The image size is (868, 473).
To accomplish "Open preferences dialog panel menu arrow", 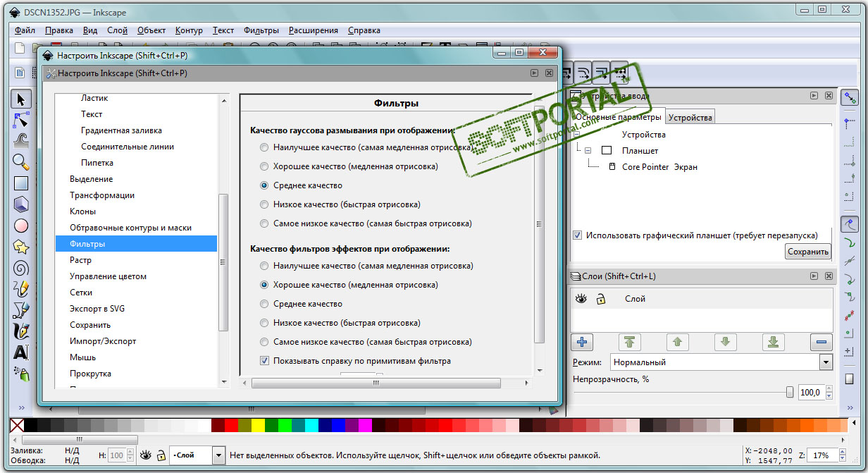I will [x=535, y=73].
